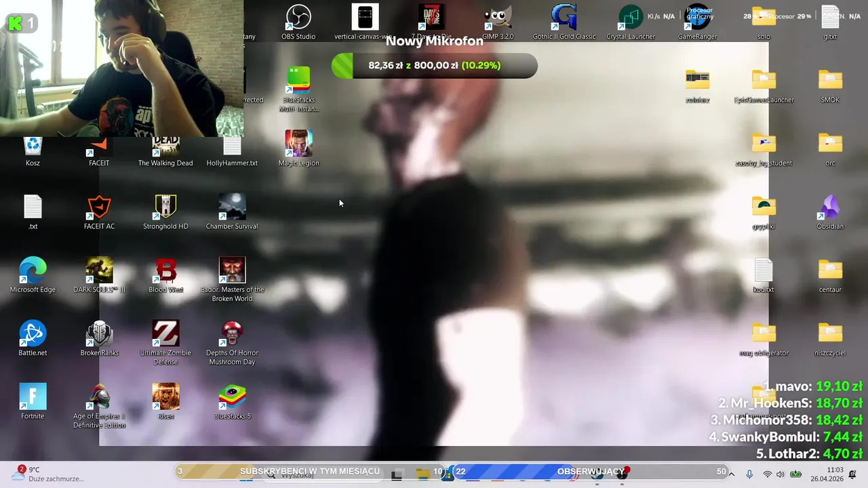Launch the Fortnite desktop shortcut

tap(33, 401)
